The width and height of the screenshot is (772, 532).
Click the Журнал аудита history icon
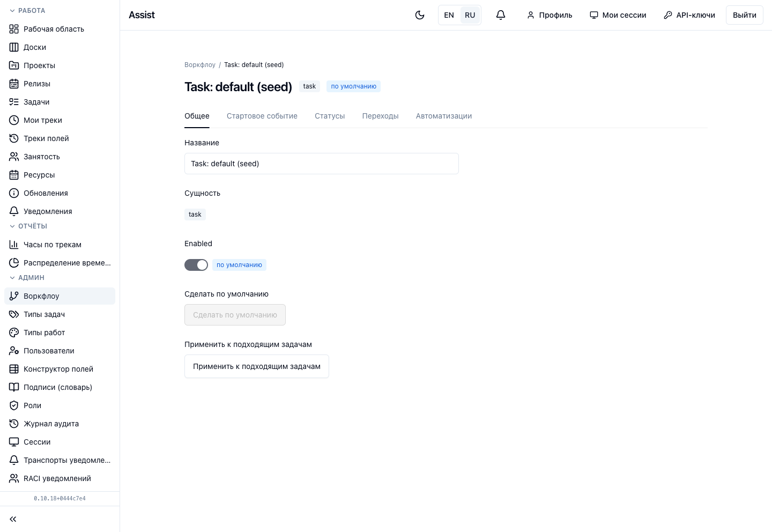click(14, 424)
